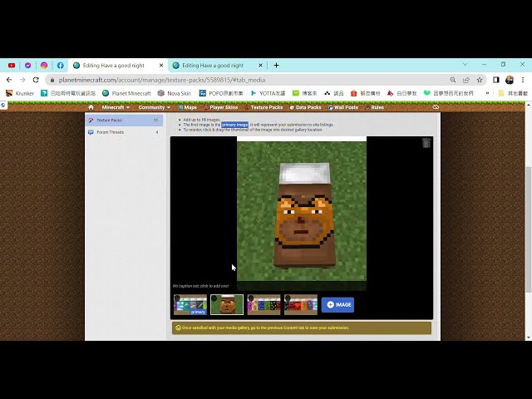Image resolution: width=532 pixels, height=399 pixels.
Task: Open the YOTTA bookmark
Action: [268, 93]
